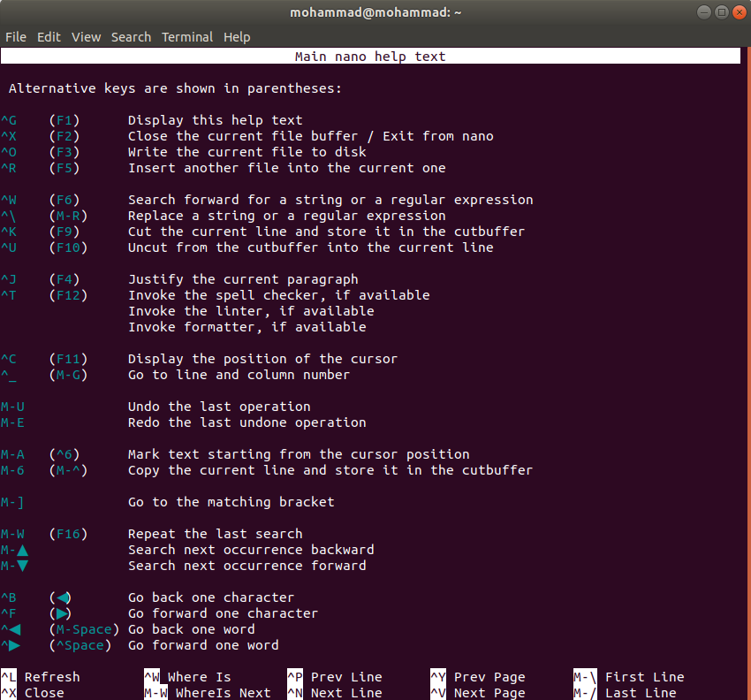This screenshot has height=700, width=751.
Task: Click the ^W Where Is shortcut
Action: coord(187,677)
